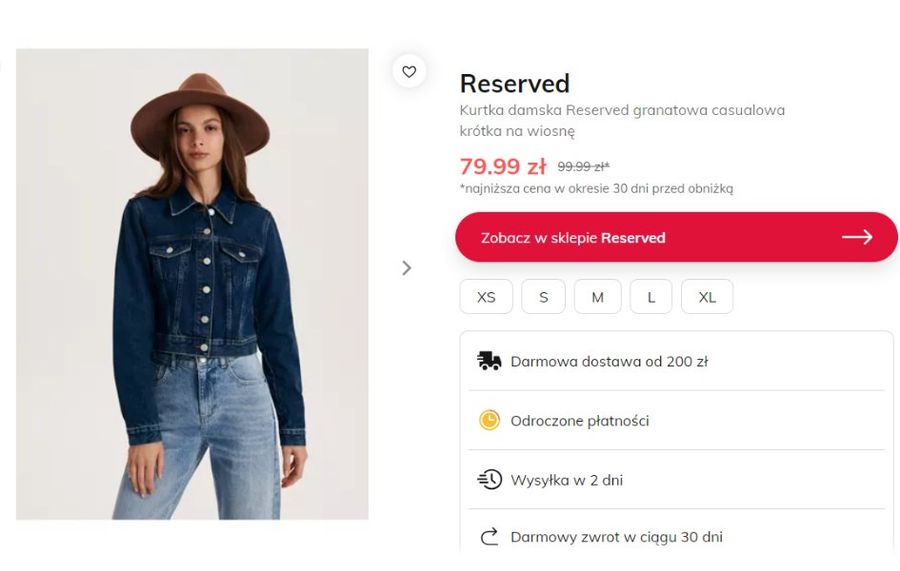Select size XS
This screenshot has width=900, height=571.
tap(486, 297)
